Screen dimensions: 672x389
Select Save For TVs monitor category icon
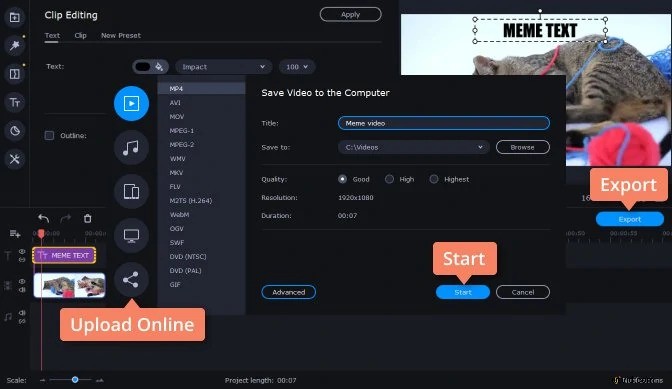pyautogui.click(x=131, y=235)
